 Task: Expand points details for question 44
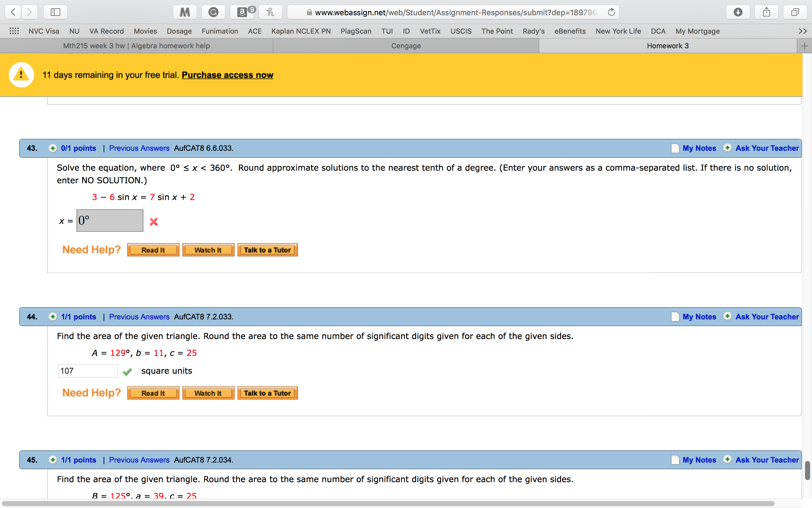(53, 317)
